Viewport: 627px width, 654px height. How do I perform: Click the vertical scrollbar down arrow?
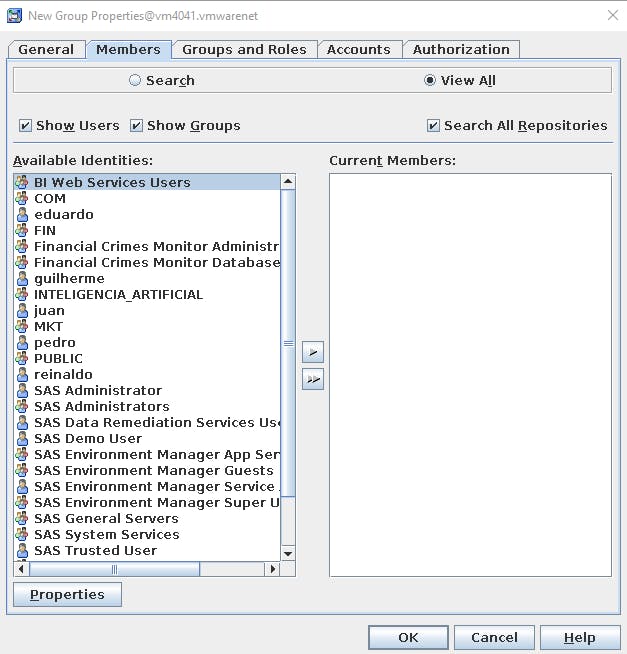point(288,553)
